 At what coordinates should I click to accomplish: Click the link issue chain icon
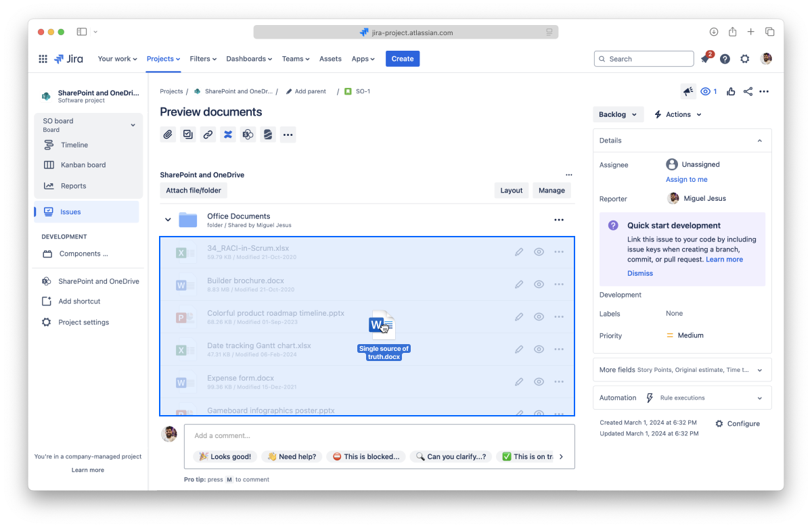[208, 135]
